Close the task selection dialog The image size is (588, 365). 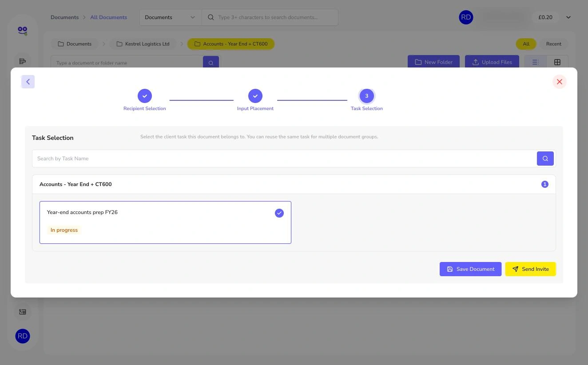pyautogui.click(x=560, y=82)
